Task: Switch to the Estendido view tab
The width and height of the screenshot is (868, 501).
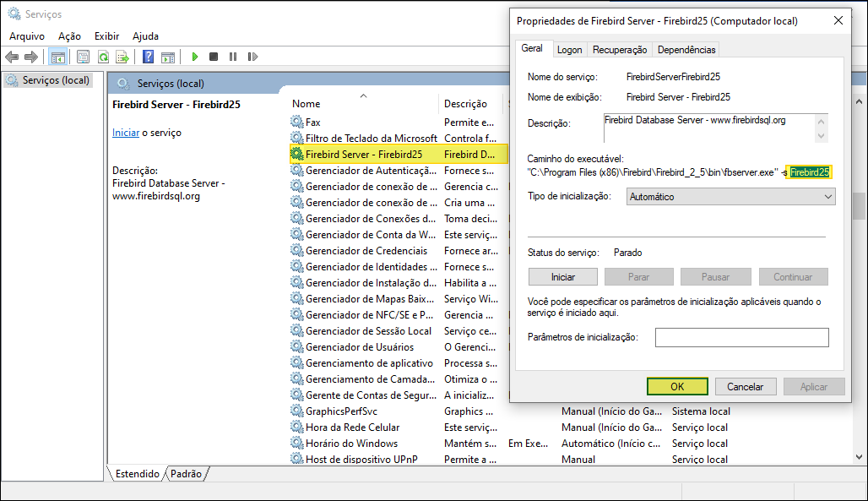Action: click(x=138, y=474)
